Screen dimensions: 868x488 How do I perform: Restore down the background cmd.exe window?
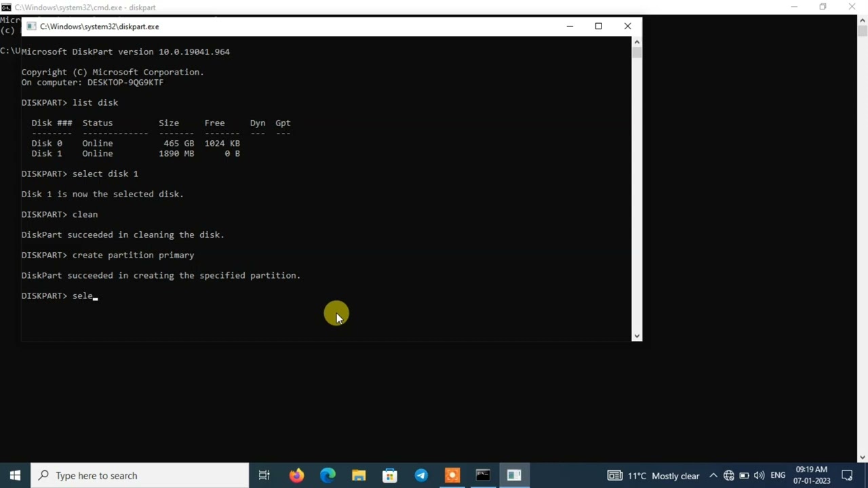coord(823,7)
